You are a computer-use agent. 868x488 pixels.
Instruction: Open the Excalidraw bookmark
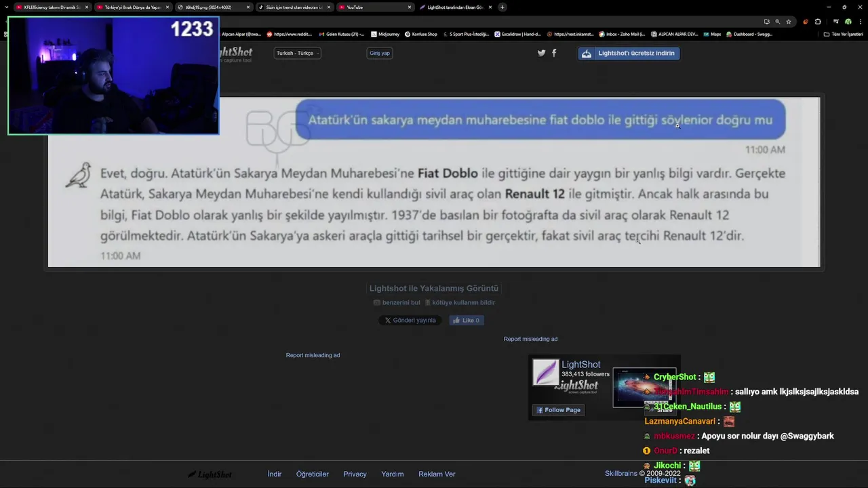pyautogui.click(x=518, y=34)
